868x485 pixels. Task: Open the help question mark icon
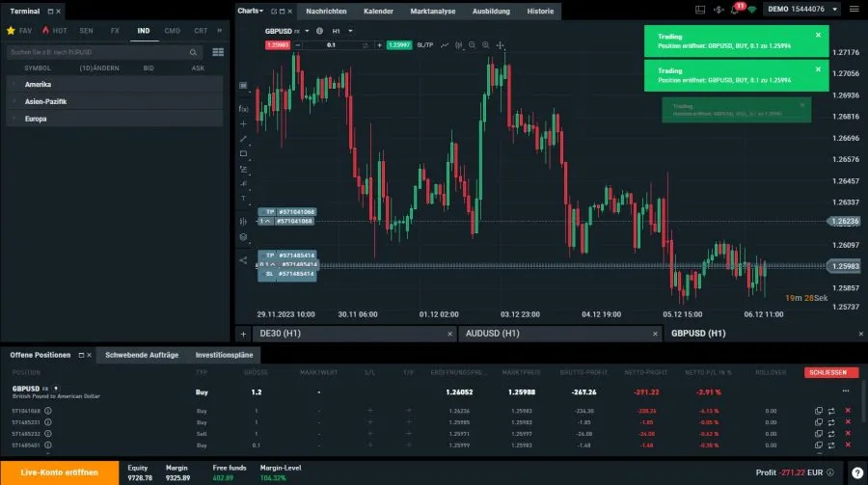pos(857,472)
